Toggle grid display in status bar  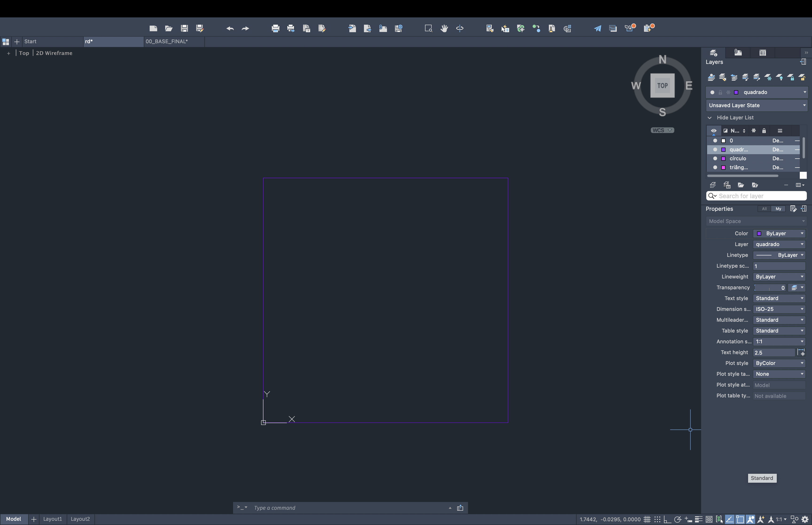pos(647,519)
